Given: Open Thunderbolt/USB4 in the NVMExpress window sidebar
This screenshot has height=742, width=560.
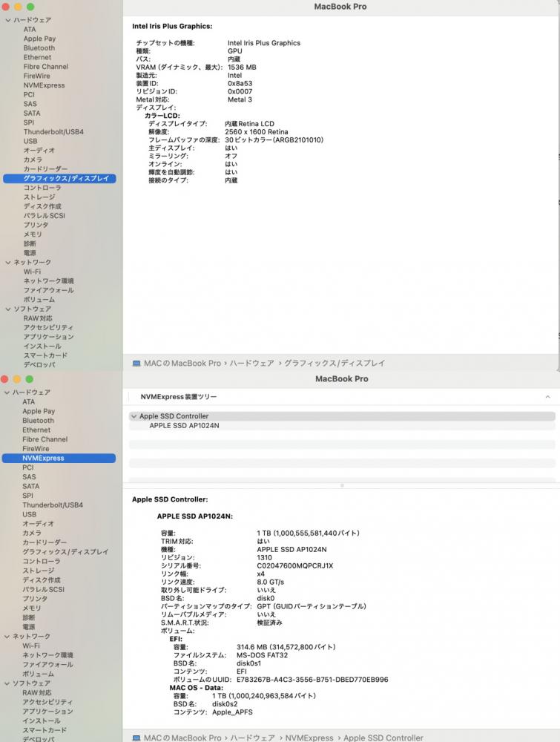Looking at the screenshot, I should pos(53,505).
